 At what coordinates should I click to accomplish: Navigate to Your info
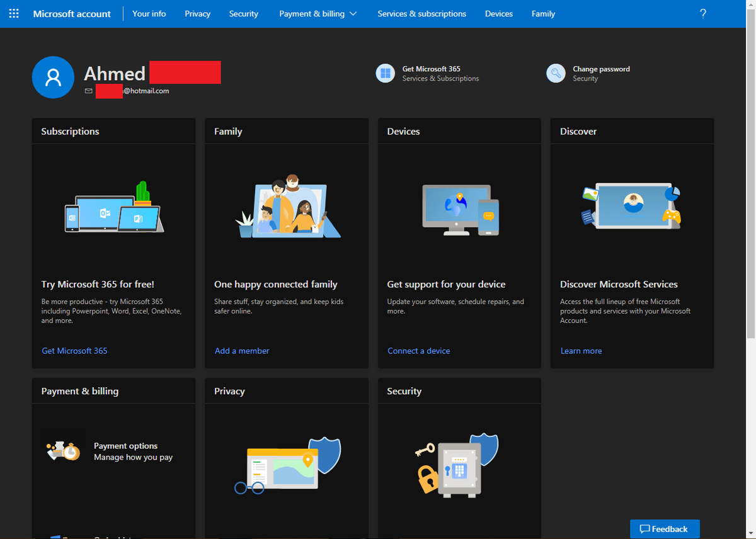click(x=149, y=13)
